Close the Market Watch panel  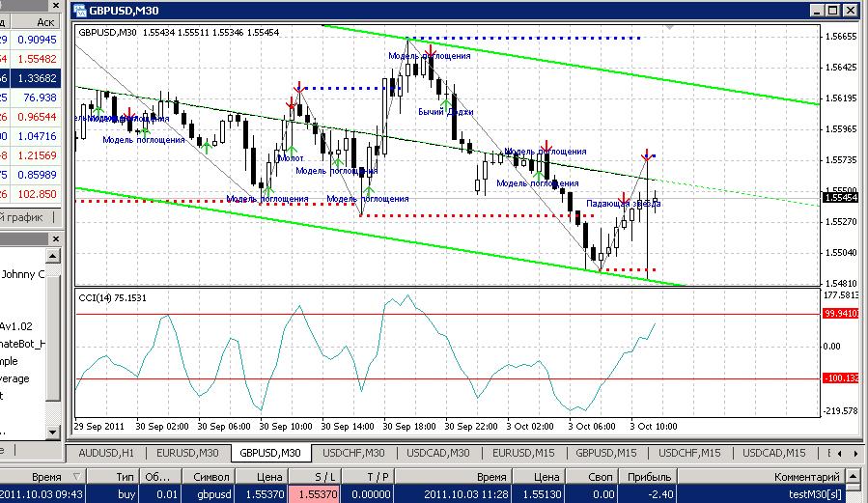(x=56, y=6)
